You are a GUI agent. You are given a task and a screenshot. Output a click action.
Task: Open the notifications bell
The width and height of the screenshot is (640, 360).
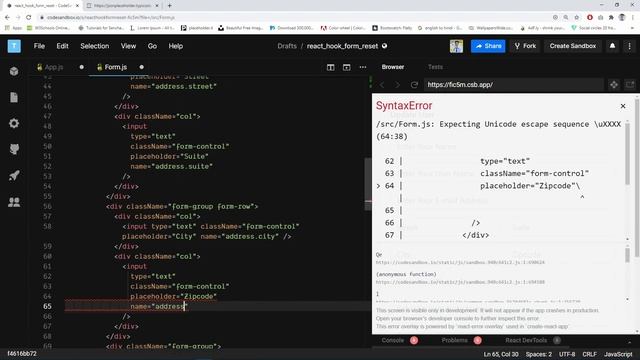point(613,46)
